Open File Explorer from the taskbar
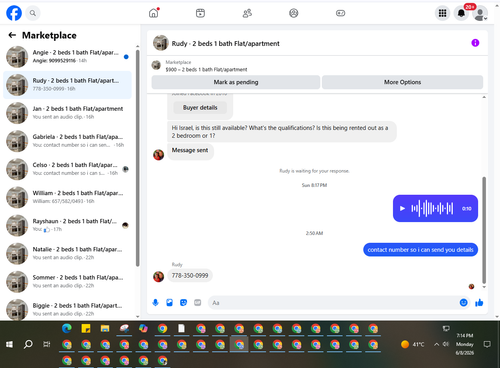The height and width of the screenshot is (368, 500). point(105,329)
